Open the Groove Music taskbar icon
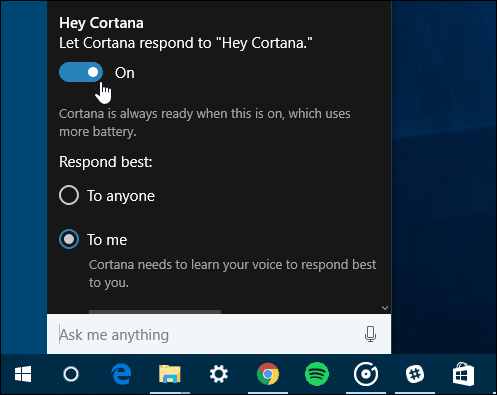This screenshot has width=497, height=395. point(366,374)
